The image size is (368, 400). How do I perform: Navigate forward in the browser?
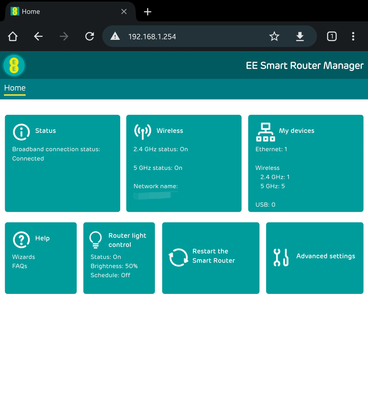coord(64,36)
